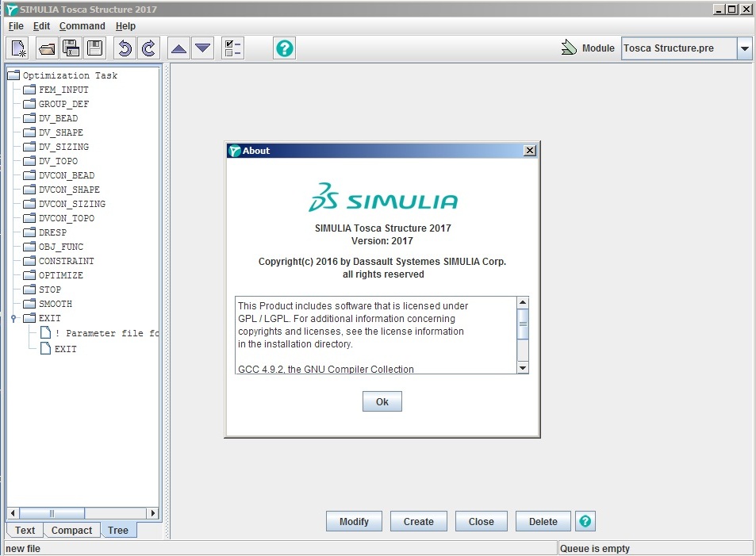The width and height of the screenshot is (756, 556).
Task: Click the checklist toolbar icon
Action: coord(233,48)
